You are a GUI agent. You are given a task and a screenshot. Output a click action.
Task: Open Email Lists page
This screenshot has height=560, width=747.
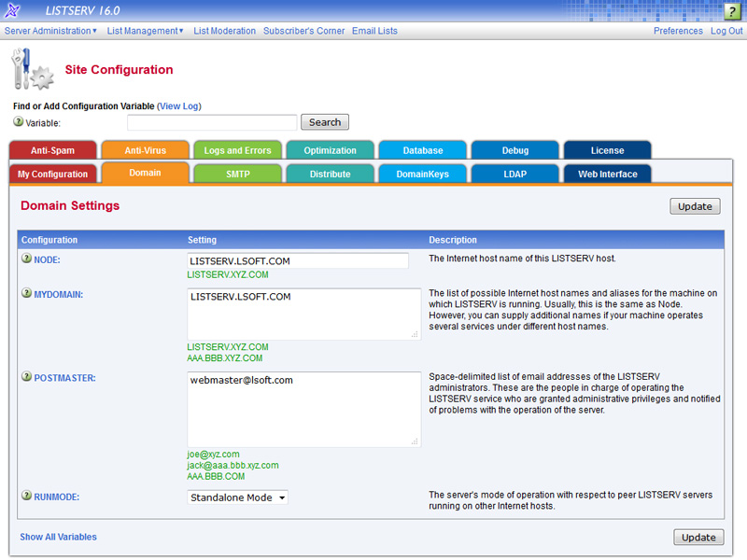click(x=374, y=31)
